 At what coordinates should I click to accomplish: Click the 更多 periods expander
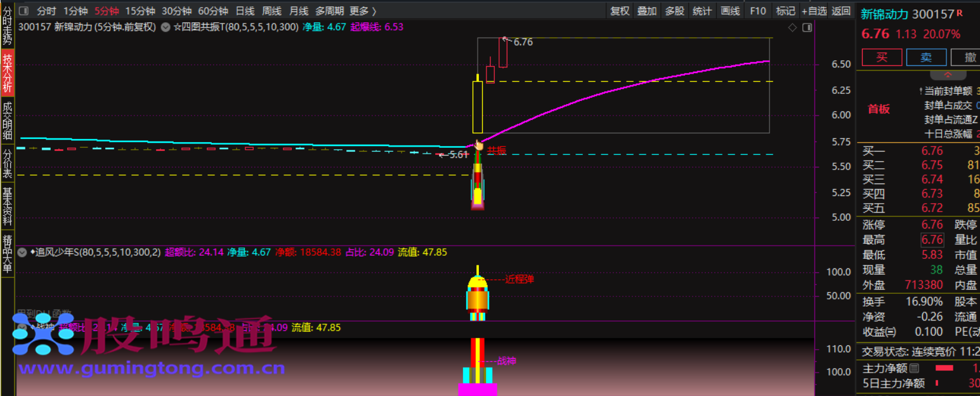(x=363, y=11)
